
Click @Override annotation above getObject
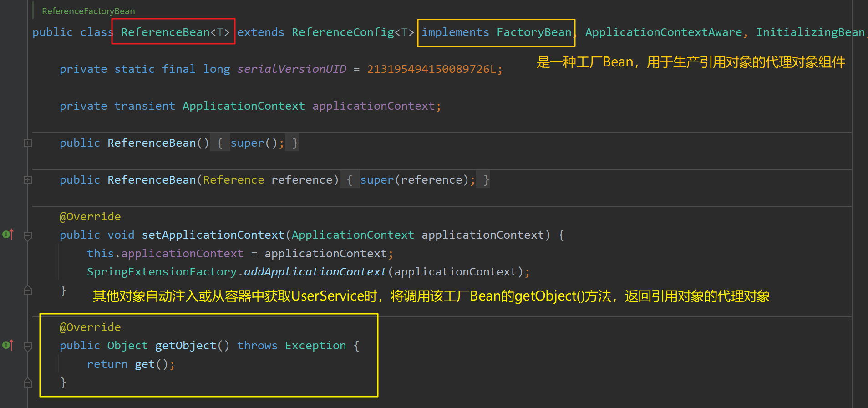[x=90, y=327]
